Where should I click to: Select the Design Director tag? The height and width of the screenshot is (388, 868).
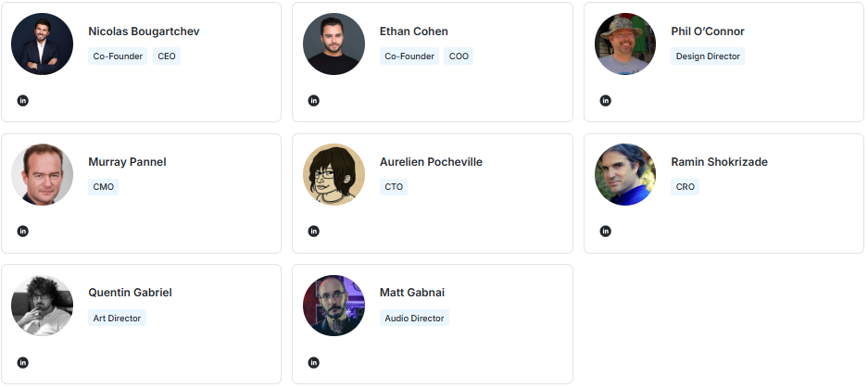[x=708, y=56]
